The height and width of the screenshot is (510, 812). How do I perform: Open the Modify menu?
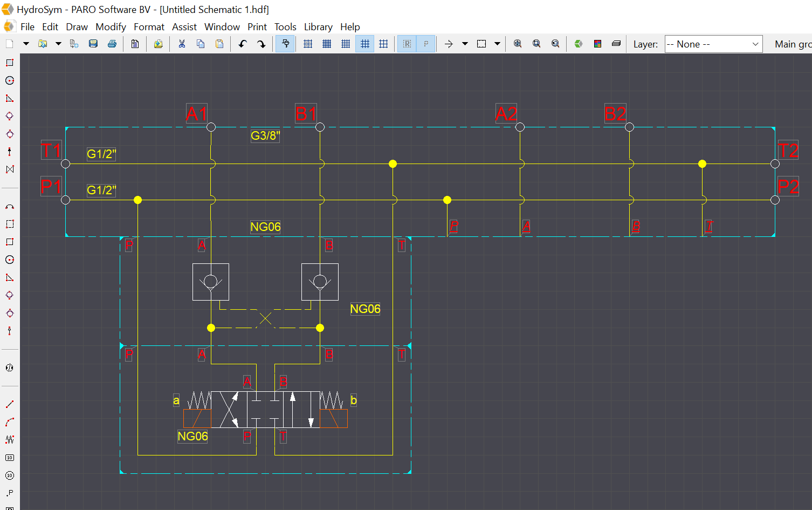coord(111,27)
